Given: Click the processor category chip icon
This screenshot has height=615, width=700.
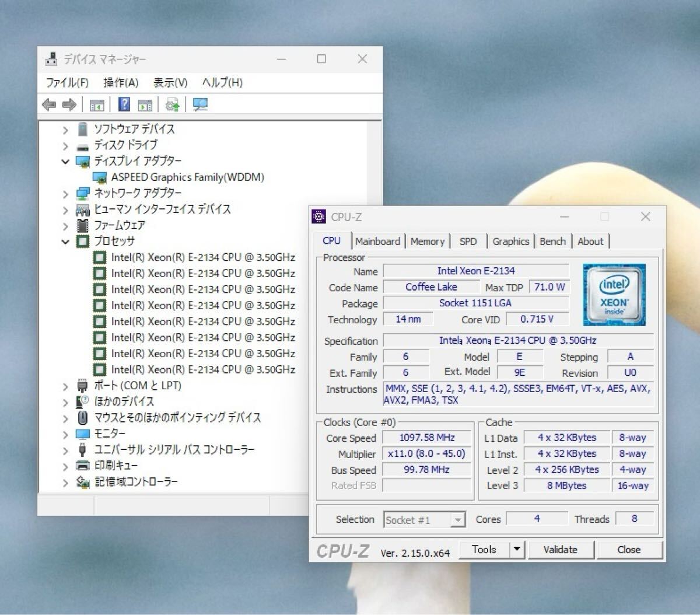Looking at the screenshot, I should click(83, 241).
